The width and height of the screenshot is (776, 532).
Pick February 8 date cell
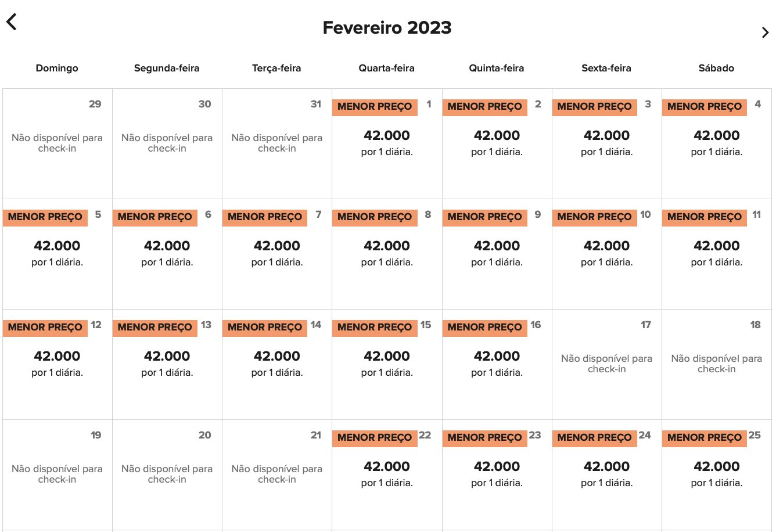387,254
